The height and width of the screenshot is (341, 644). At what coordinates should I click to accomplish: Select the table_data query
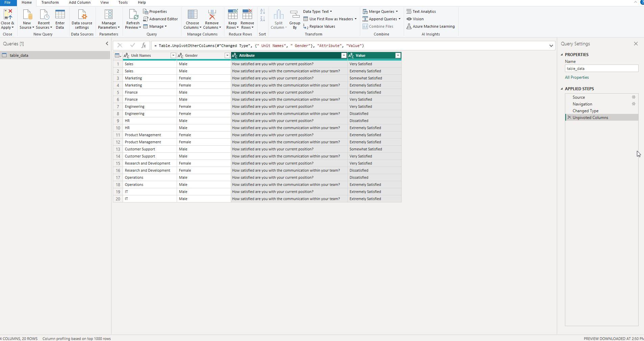55,55
